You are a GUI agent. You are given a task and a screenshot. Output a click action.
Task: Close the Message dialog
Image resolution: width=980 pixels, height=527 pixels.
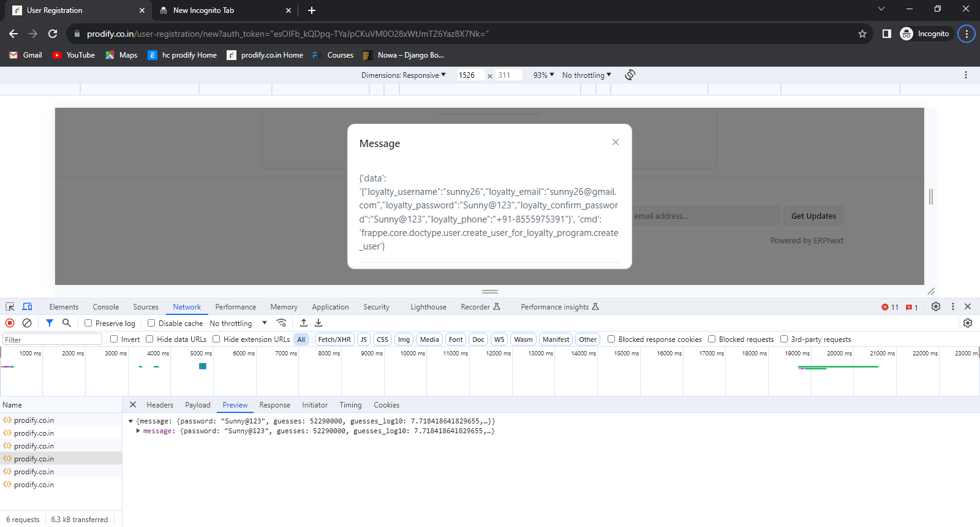tap(616, 142)
